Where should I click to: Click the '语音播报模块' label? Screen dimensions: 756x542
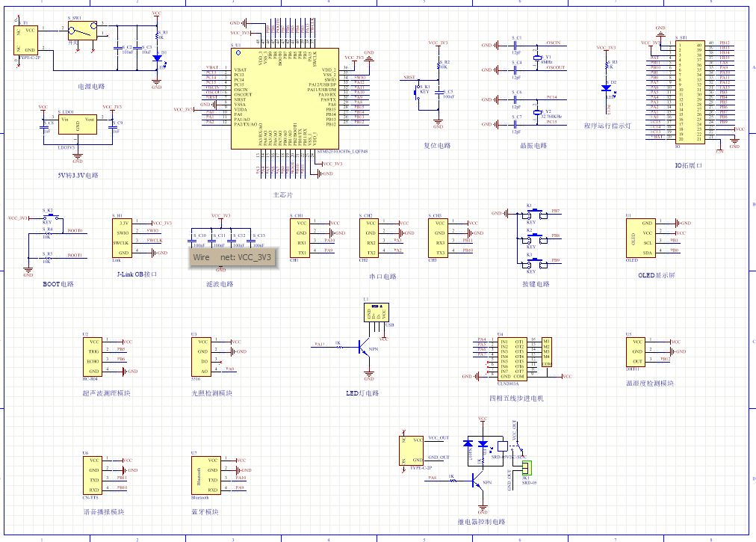point(104,511)
